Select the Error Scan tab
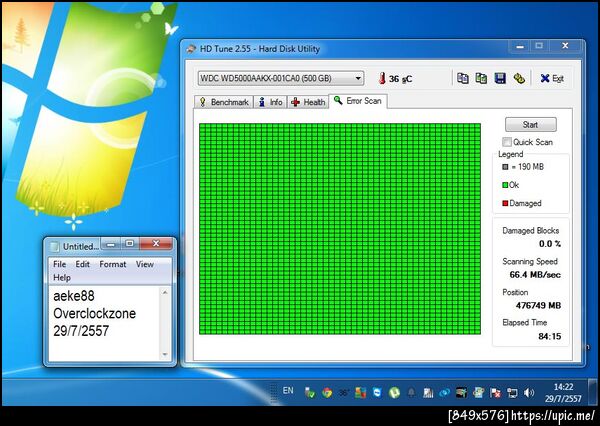The height and width of the screenshot is (426, 600). [358, 101]
